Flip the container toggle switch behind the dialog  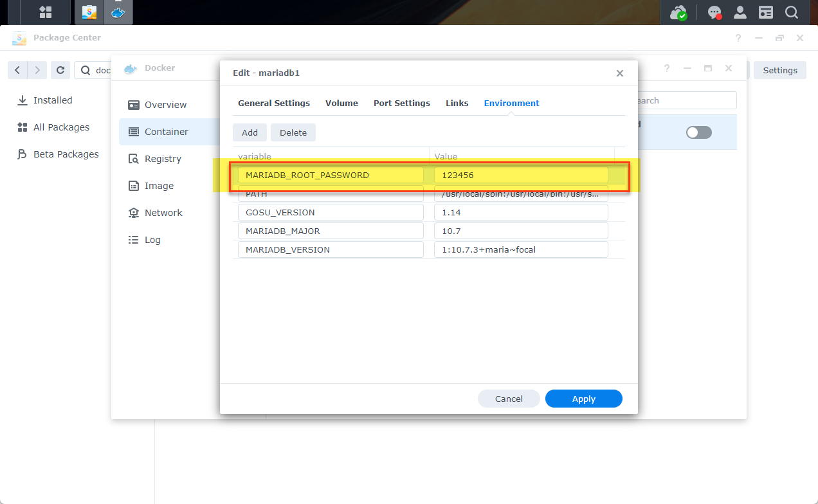click(x=698, y=132)
